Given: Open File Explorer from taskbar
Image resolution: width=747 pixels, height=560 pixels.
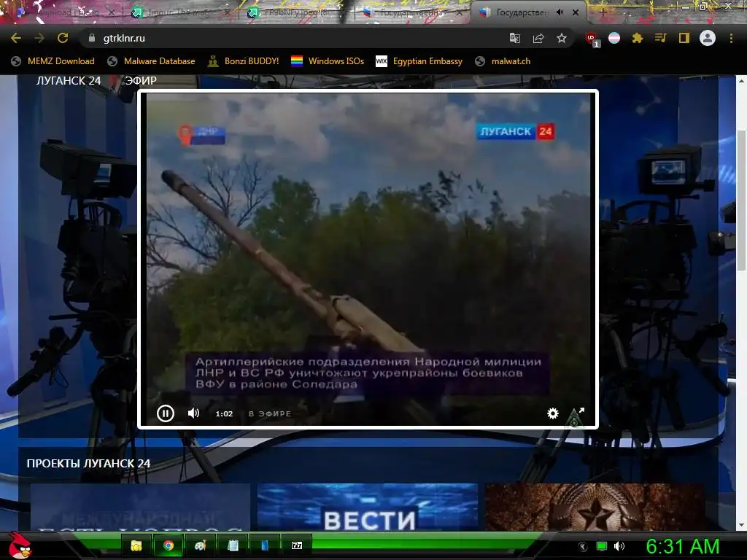Looking at the screenshot, I should point(136,545).
